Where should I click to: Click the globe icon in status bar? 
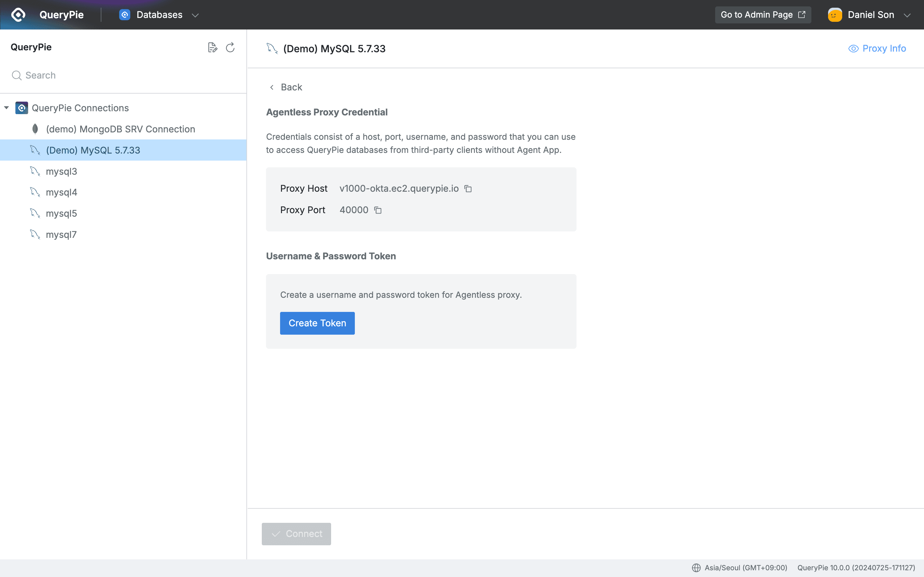(x=696, y=567)
